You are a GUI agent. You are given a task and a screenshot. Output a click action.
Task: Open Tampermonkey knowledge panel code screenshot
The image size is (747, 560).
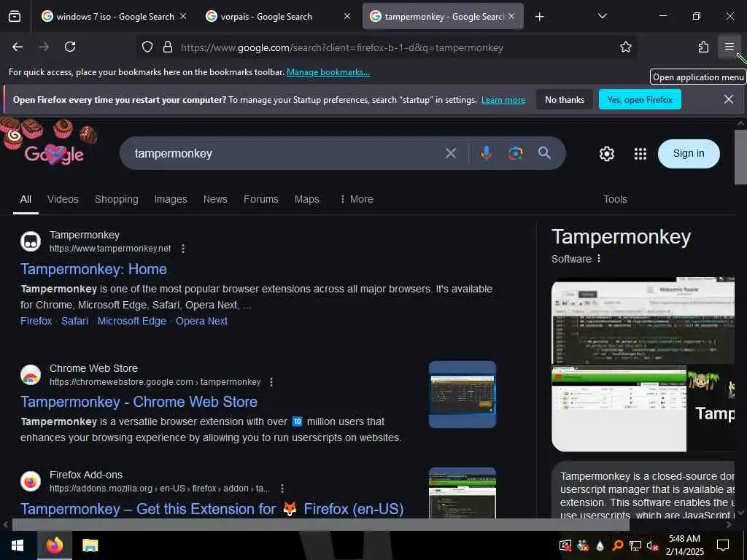pyautogui.click(x=643, y=322)
